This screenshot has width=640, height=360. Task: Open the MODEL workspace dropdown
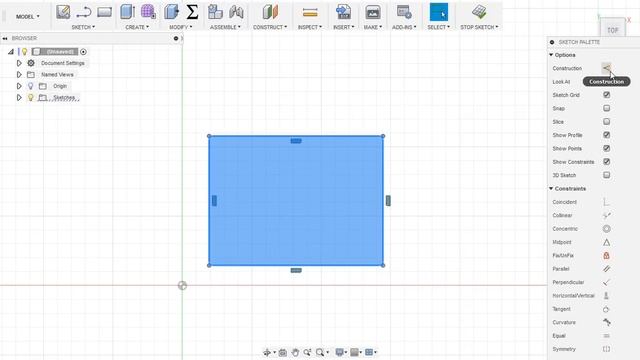pos(28,17)
